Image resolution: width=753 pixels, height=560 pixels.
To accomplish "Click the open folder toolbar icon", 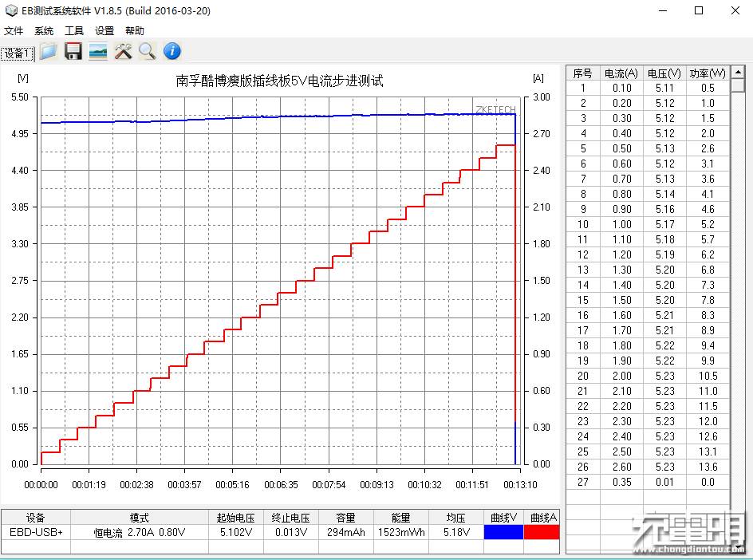I will coord(49,51).
